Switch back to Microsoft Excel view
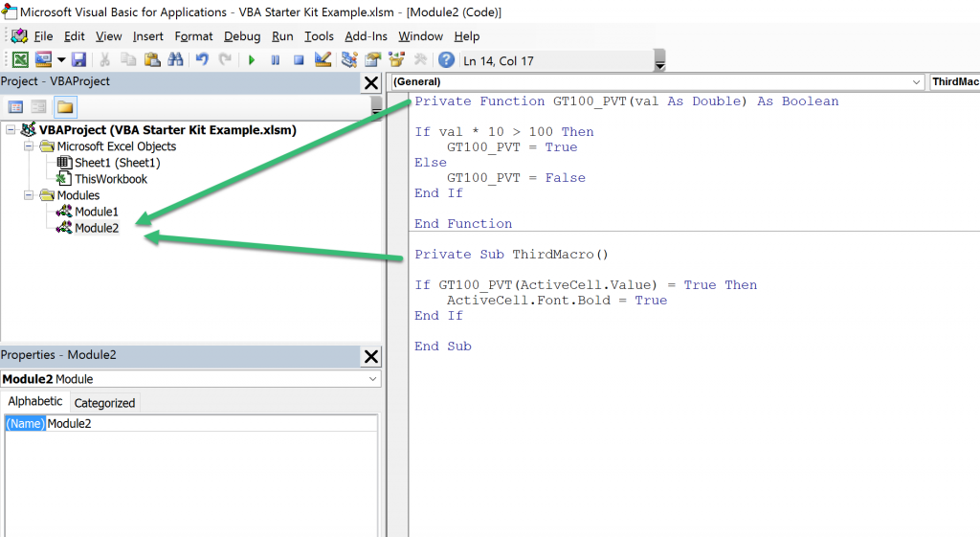Screen dimensions: 980x537 click(20, 60)
